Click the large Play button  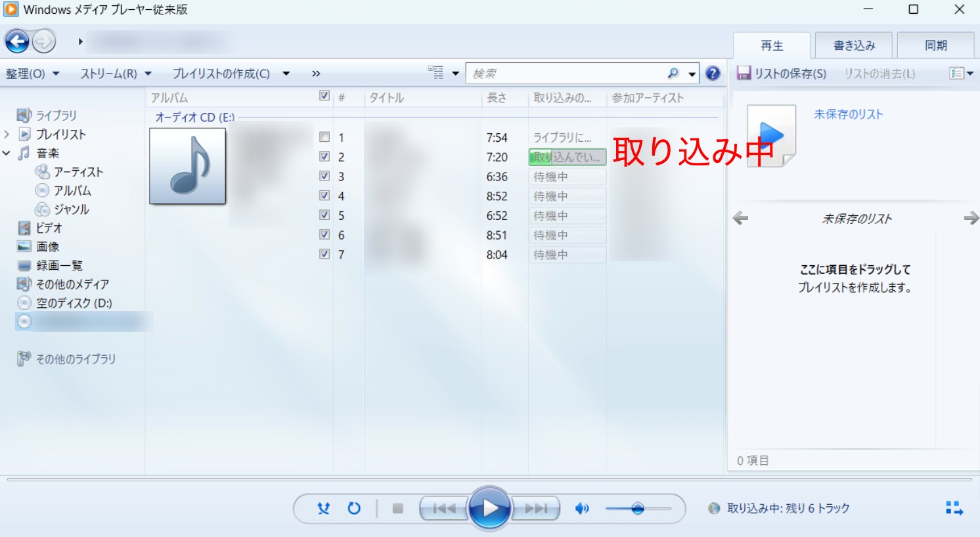pos(489,508)
